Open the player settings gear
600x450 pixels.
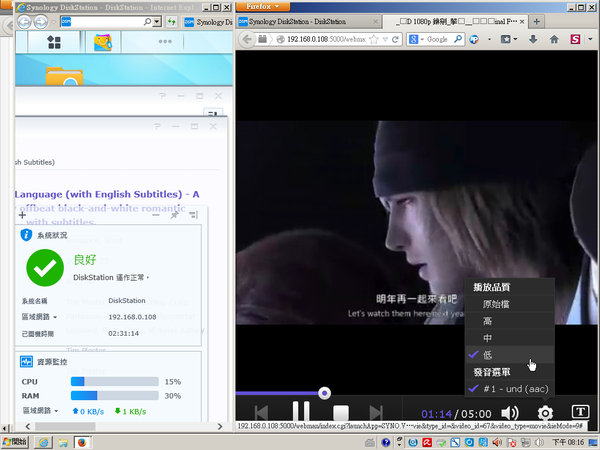point(546,413)
